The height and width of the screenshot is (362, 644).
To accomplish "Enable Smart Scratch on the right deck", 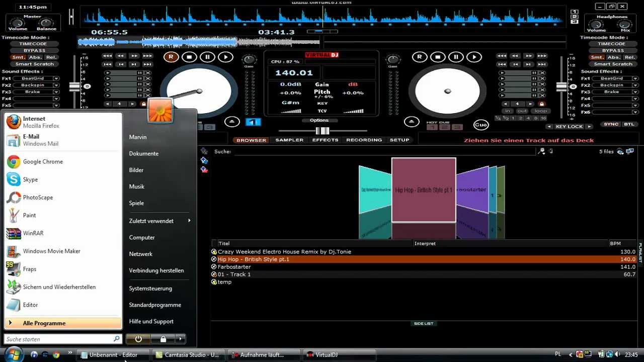I will tap(612, 64).
